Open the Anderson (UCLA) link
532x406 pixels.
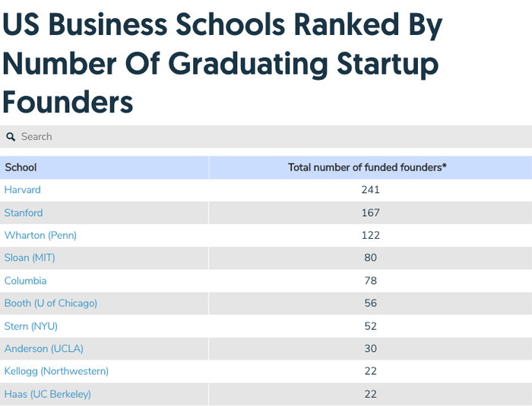[44, 349]
